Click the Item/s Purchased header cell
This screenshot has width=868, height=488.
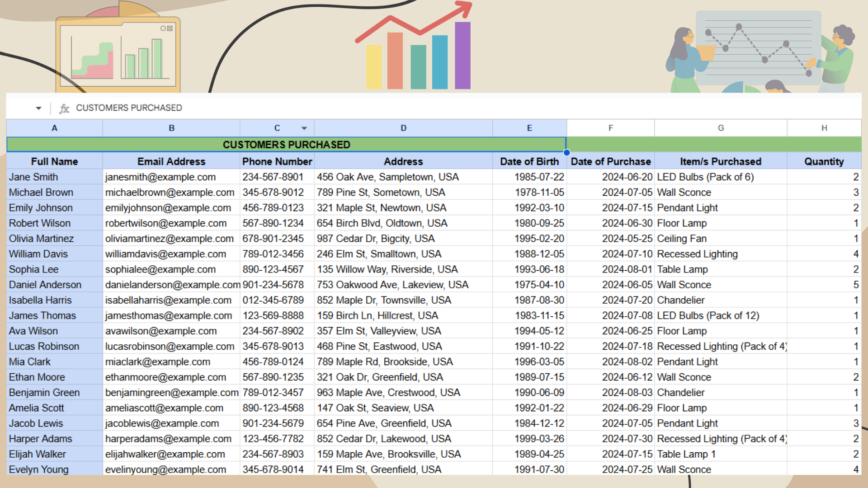[721, 162]
